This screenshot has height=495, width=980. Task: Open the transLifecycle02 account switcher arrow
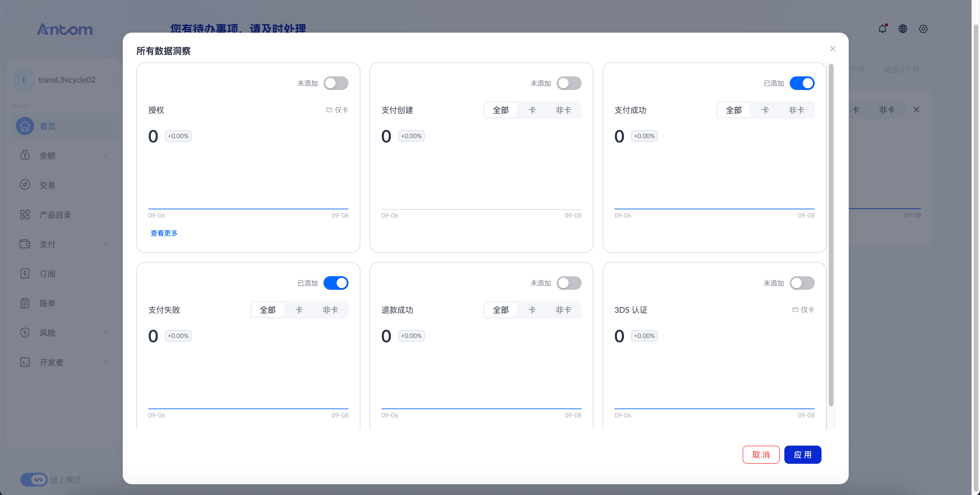point(114,79)
